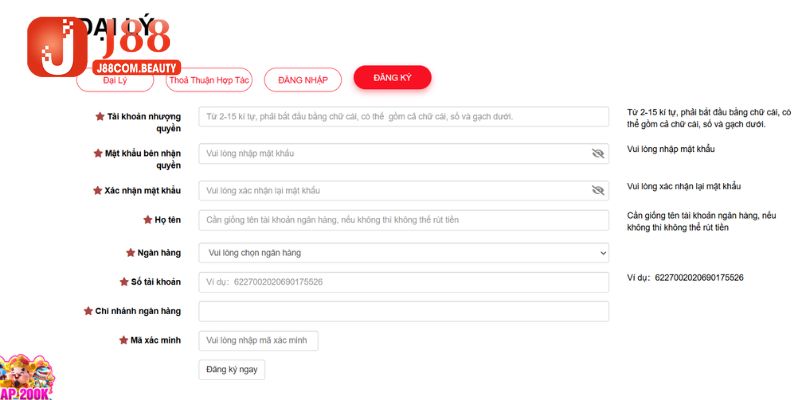Toggle visibility in Xác nhận mật khẩu field
Screen dimensions: 800x400
coord(597,190)
